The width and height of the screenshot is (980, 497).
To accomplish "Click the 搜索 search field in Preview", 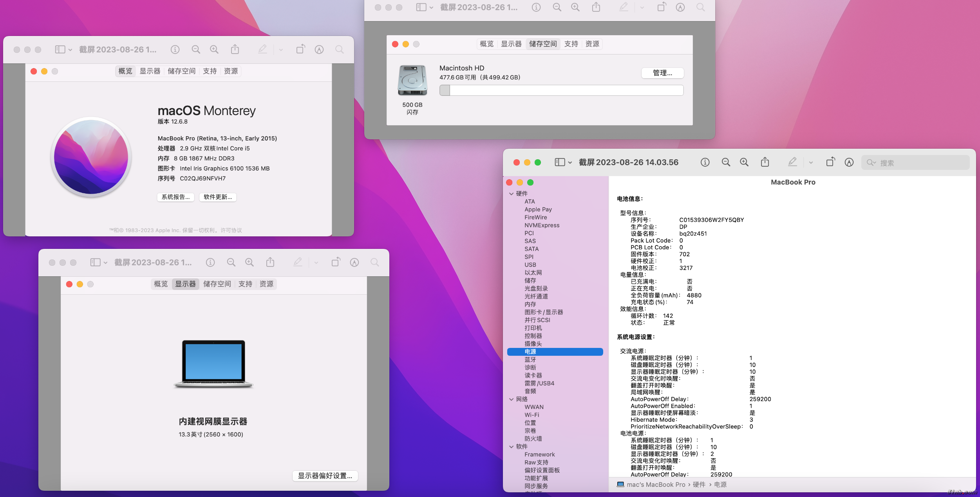I will (x=915, y=163).
